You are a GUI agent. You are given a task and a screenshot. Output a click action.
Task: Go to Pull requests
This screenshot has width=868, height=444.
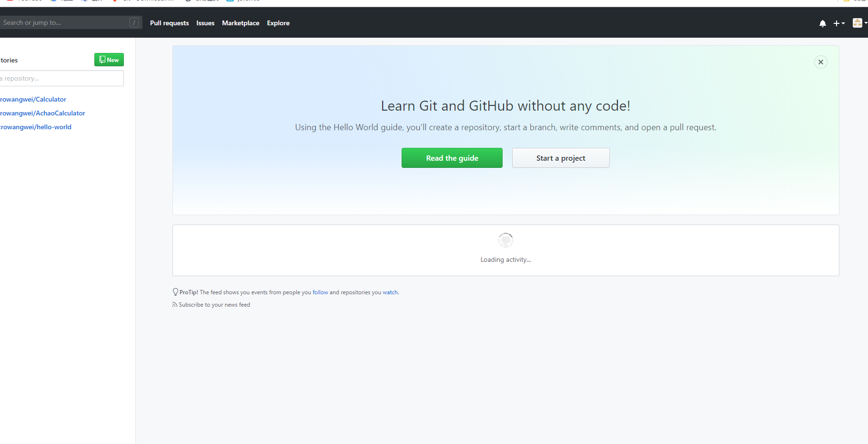click(169, 23)
